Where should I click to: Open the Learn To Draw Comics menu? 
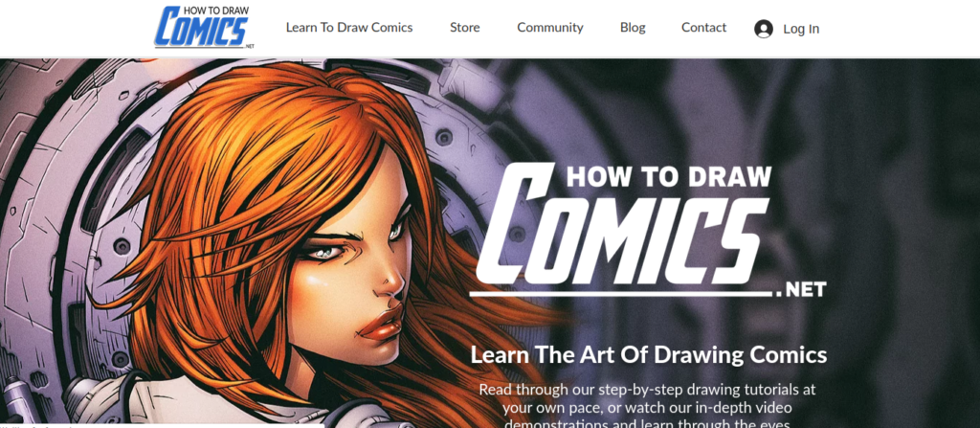(x=349, y=28)
